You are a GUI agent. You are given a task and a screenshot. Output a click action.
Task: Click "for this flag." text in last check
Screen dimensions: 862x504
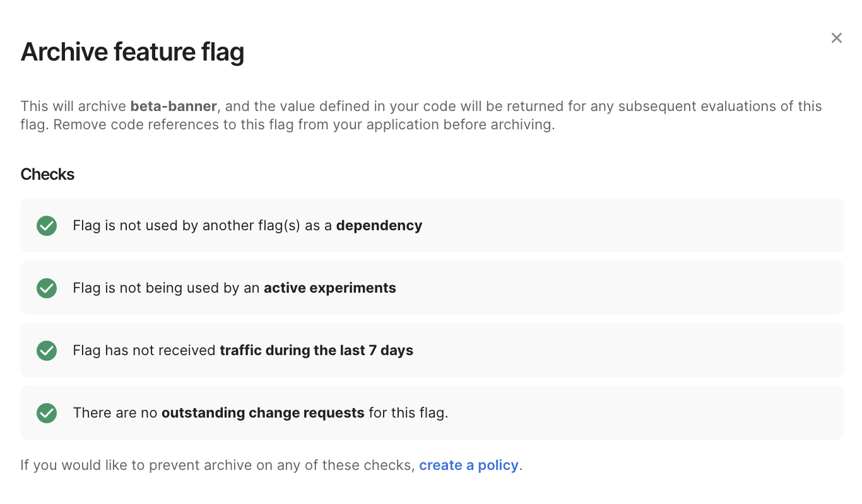(408, 413)
